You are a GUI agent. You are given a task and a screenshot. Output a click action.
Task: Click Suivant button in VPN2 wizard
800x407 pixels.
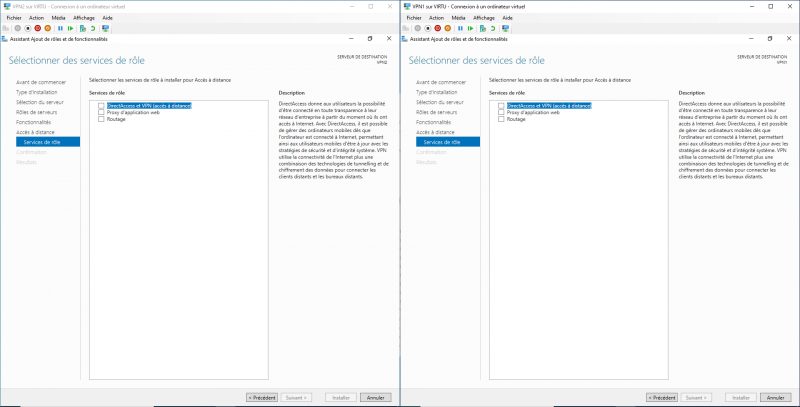(296, 397)
